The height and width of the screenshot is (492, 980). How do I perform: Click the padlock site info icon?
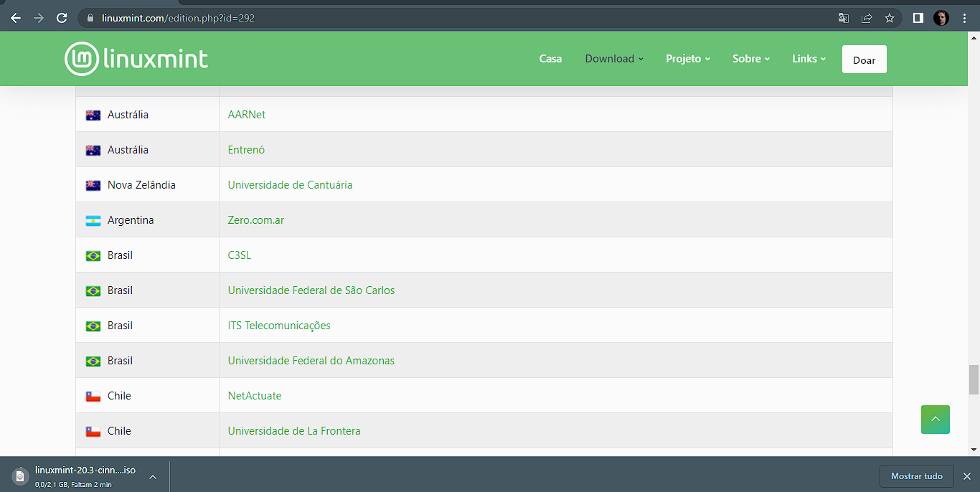point(90,18)
